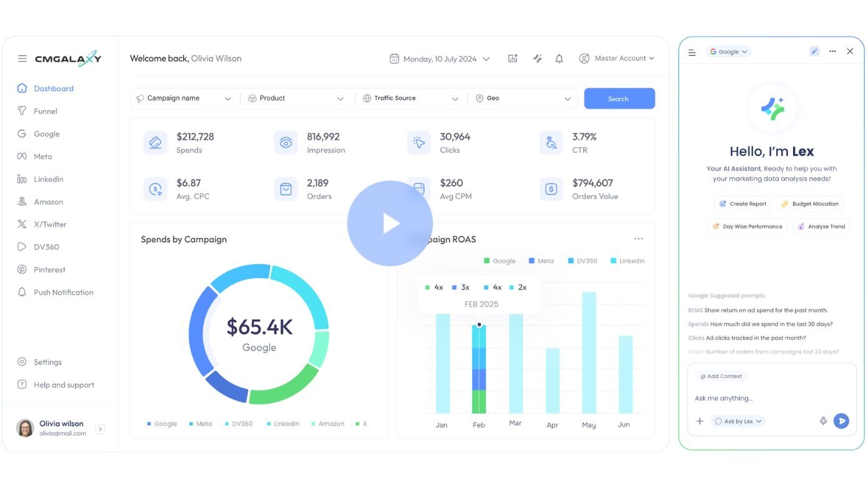Click the Avg. CPC metric icon
The height and width of the screenshot is (488, 868).
pos(155,189)
